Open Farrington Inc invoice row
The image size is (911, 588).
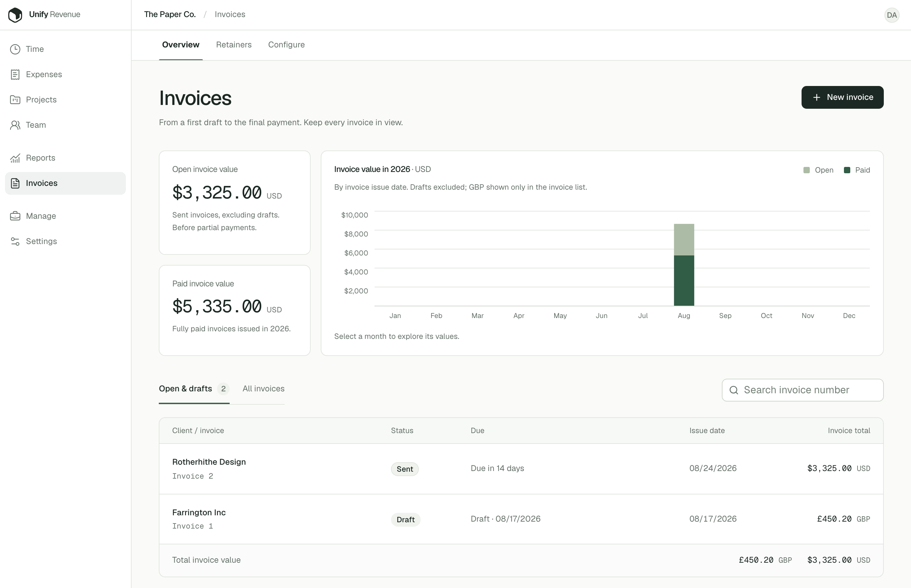pos(521,519)
